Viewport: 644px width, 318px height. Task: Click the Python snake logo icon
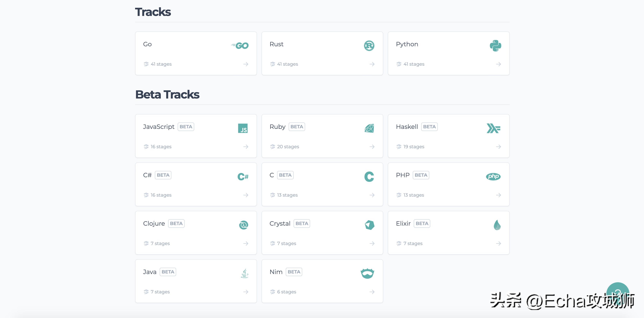click(x=495, y=46)
